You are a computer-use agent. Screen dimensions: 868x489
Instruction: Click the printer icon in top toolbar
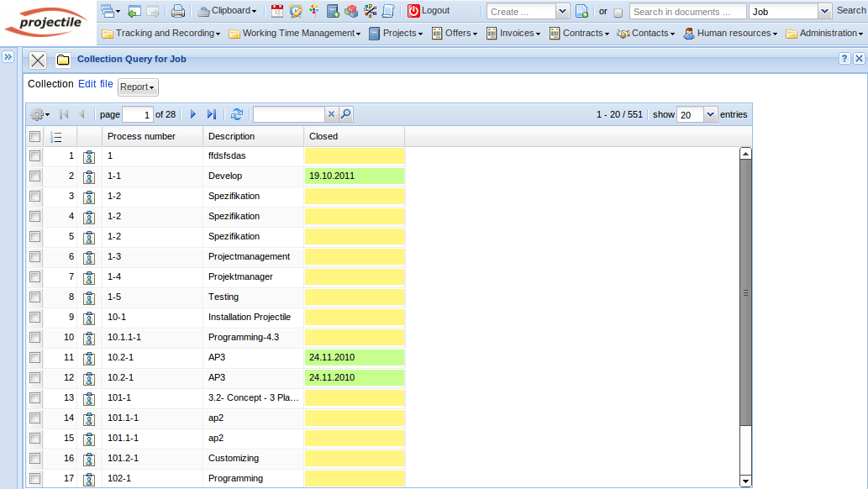coord(178,11)
